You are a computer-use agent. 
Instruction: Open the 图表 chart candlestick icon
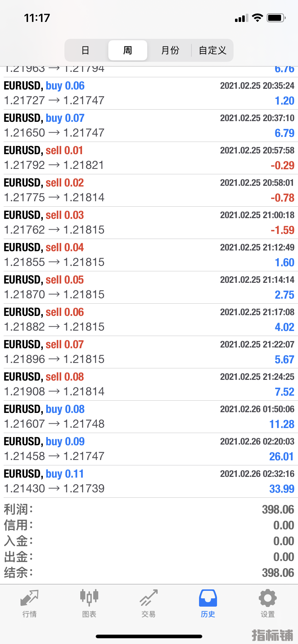pyautogui.click(x=89, y=598)
